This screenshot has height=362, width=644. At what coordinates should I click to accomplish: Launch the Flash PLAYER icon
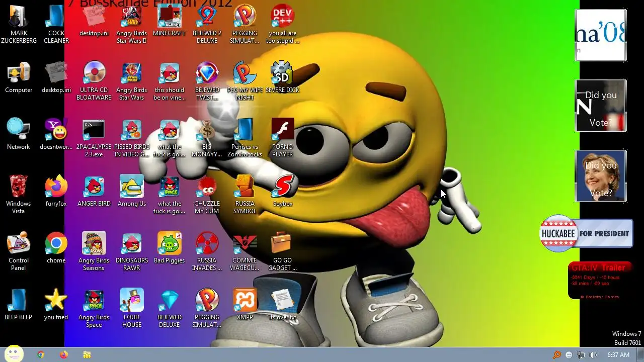click(x=283, y=138)
